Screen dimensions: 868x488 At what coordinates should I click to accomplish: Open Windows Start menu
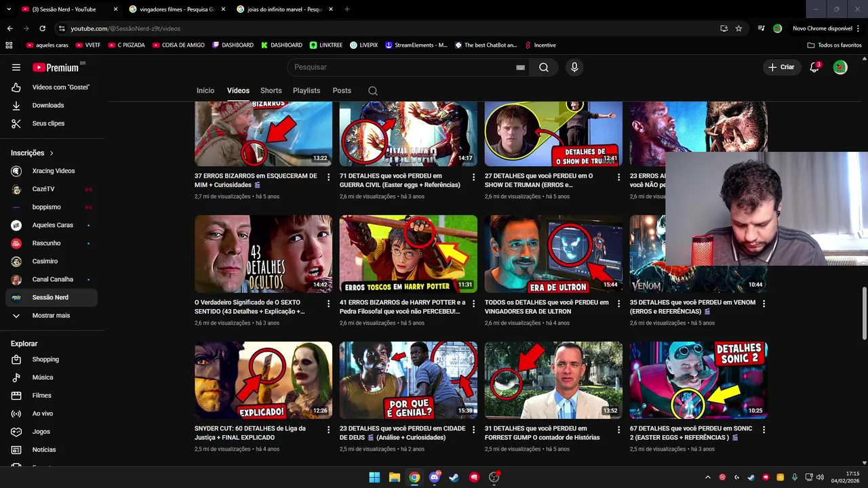click(x=374, y=477)
